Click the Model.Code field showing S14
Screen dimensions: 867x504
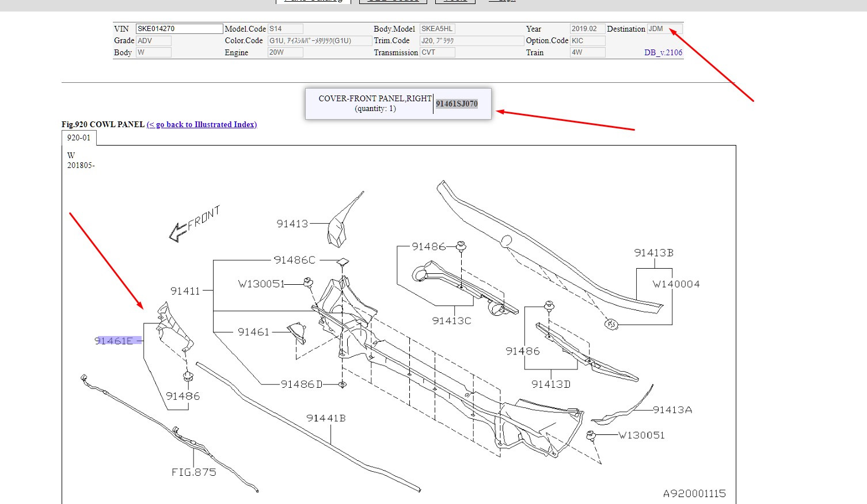tap(285, 29)
